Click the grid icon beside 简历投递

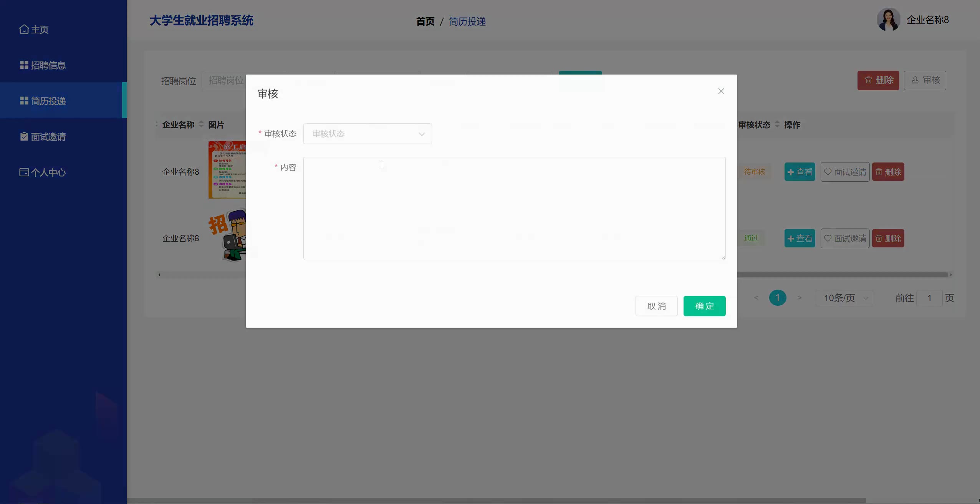click(24, 101)
